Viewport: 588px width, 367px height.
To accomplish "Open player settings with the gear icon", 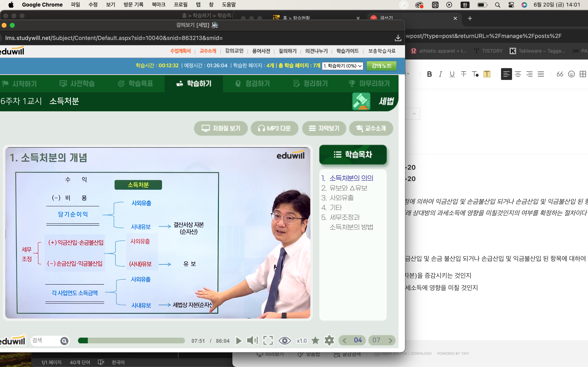I will (x=329, y=340).
